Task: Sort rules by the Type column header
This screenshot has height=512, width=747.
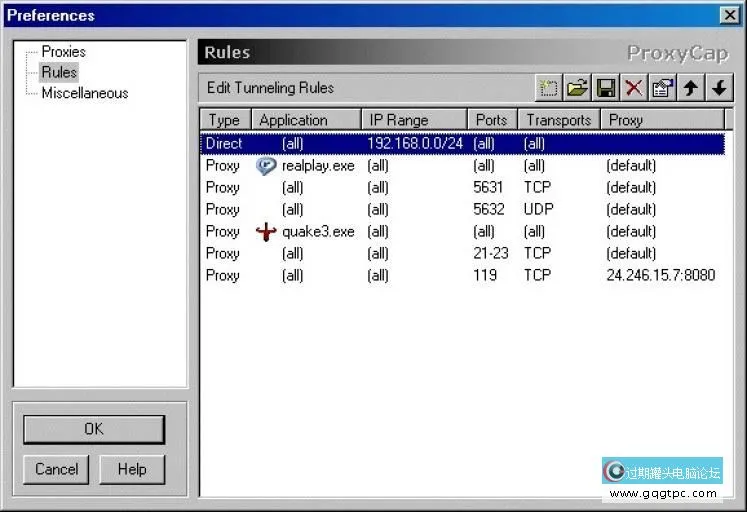Action: 224,120
